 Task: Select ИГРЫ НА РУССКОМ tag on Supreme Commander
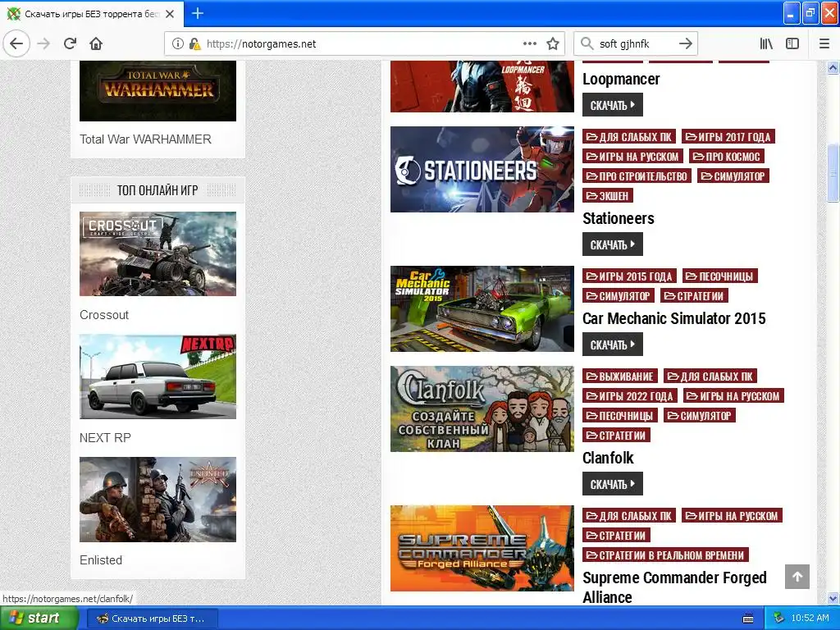tap(732, 516)
